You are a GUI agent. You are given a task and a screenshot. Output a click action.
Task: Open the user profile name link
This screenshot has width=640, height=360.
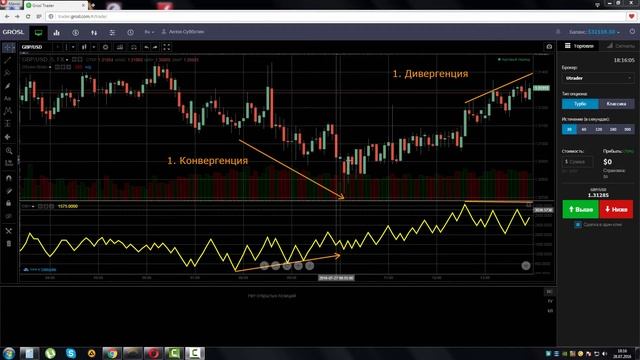(x=183, y=32)
